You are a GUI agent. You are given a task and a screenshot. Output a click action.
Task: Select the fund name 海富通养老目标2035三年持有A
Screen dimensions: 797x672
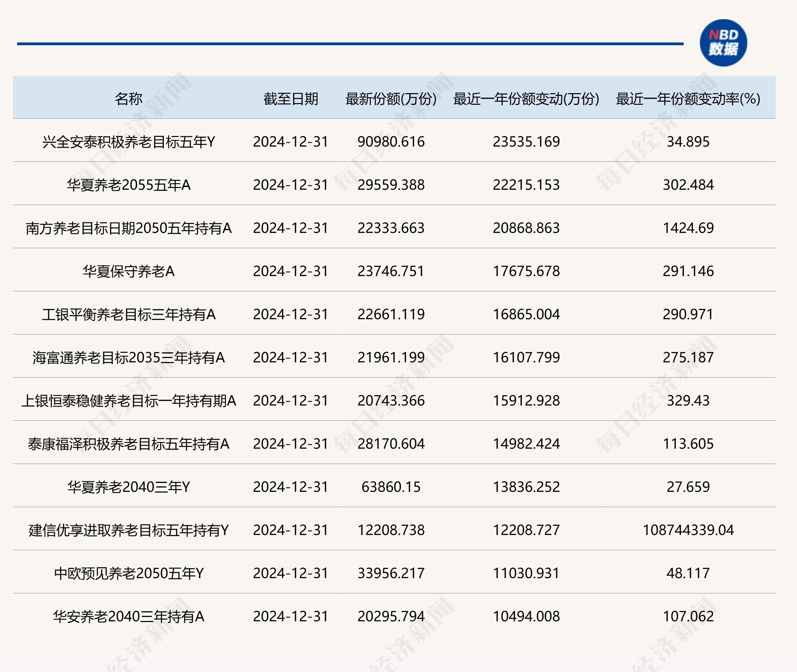click(x=128, y=357)
